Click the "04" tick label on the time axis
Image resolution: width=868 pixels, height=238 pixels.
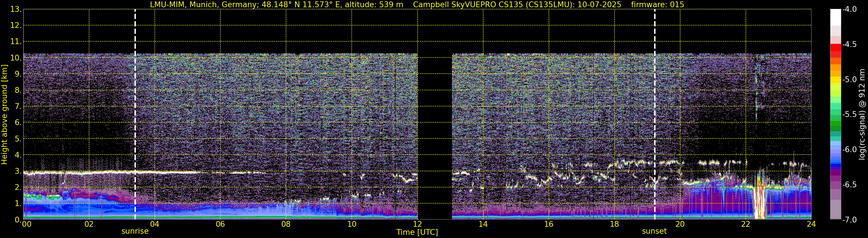[155, 224]
